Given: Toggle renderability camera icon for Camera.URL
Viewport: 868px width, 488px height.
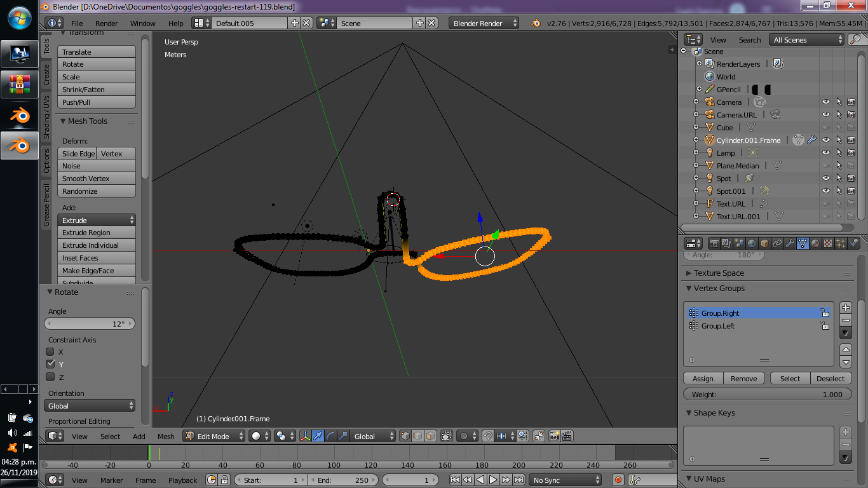Looking at the screenshot, I should tap(851, 114).
